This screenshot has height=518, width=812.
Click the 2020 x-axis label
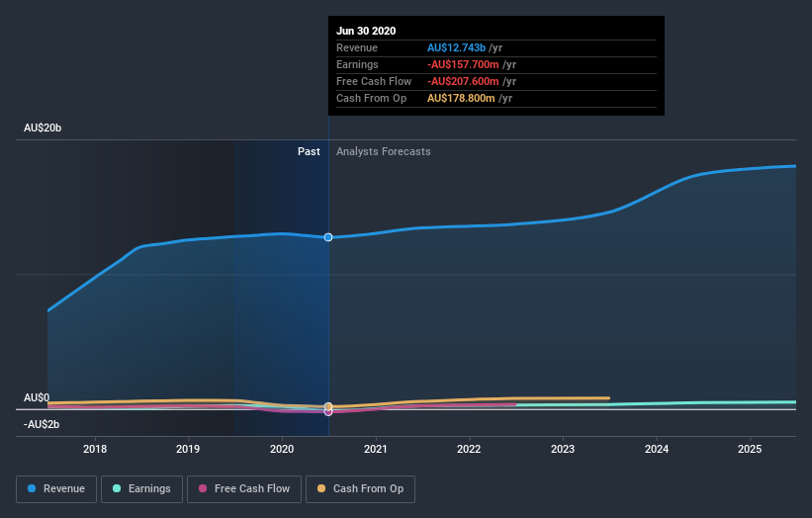[282, 449]
